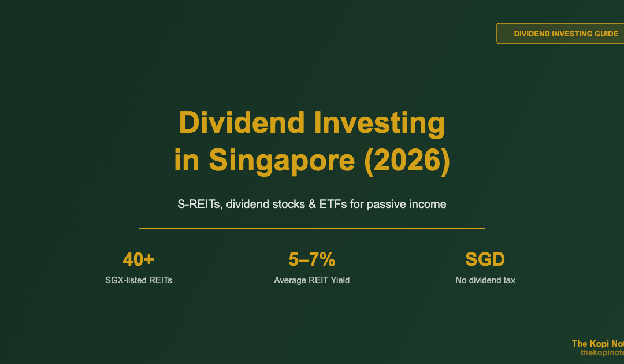Click the 'SGX-listed REITs' label

[x=139, y=280]
